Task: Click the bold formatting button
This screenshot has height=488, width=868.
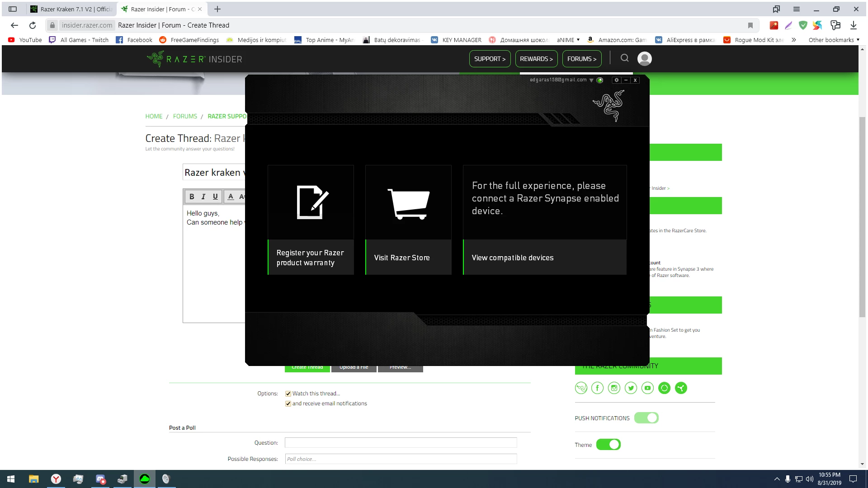Action: [192, 197]
